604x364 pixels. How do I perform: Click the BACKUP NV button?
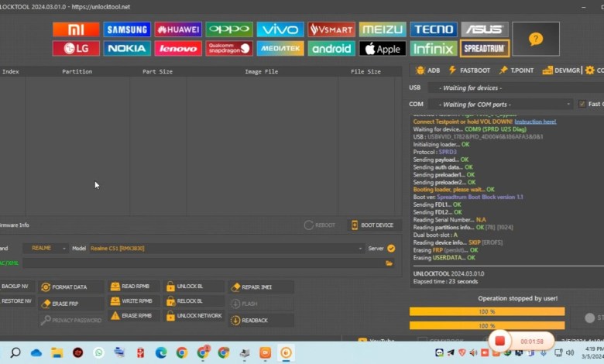pos(16,287)
